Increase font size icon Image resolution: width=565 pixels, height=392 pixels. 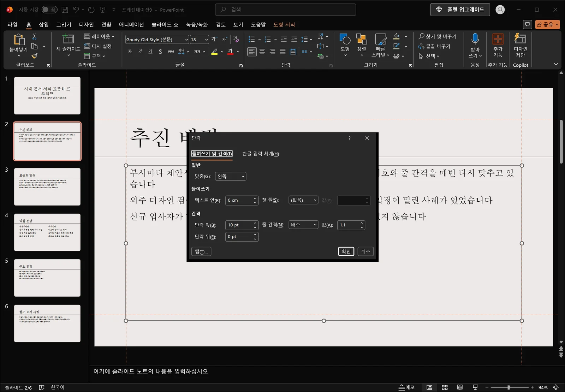(214, 39)
